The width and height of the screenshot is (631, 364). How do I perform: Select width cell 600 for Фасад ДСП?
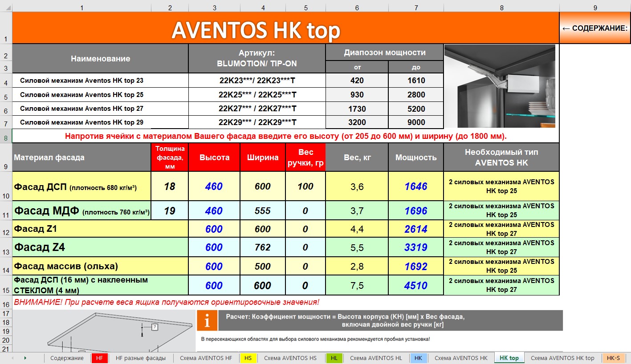[263, 186]
